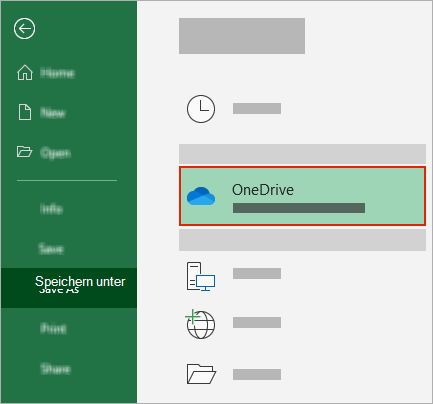433x404 pixels.
Task: Select Speichern unter
Action: (x=69, y=288)
